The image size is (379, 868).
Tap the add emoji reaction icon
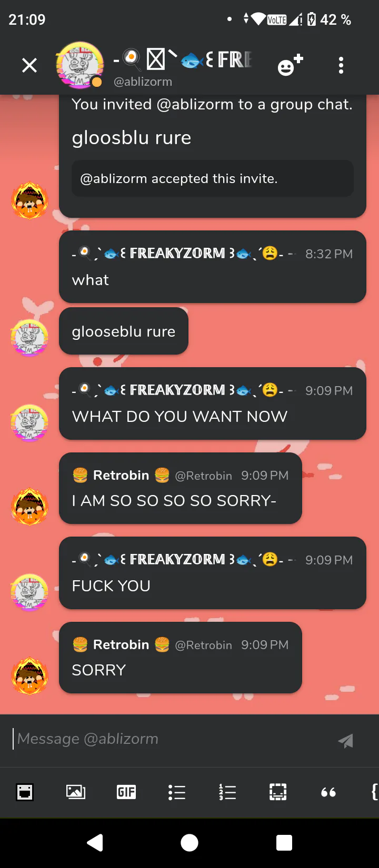[x=290, y=65]
